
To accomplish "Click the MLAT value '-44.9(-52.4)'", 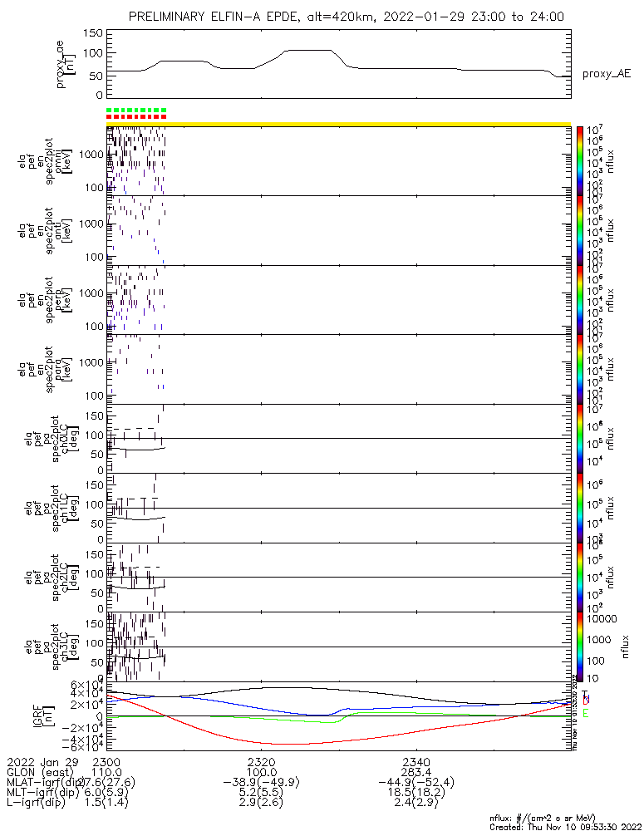I will 416,783.
